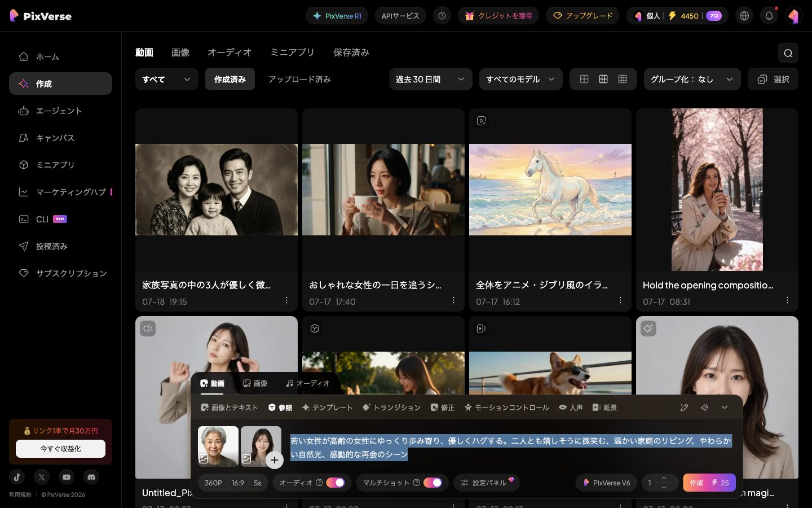Open the TikTok social icon
Image resolution: width=812 pixels, height=508 pixels.
(17, 477)
